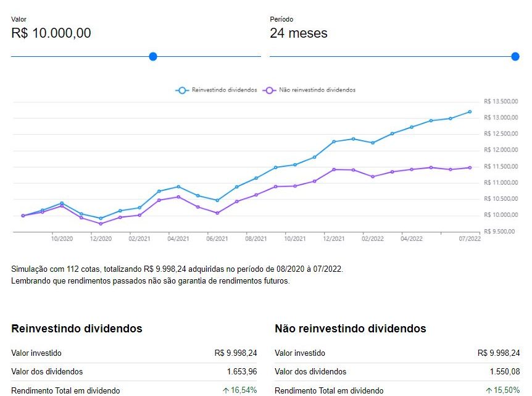The height and width of the screenshot is (396, 532).
Task: Click the 'R$ 13.000,00' y-axis label
Action: tap(501, 117)
